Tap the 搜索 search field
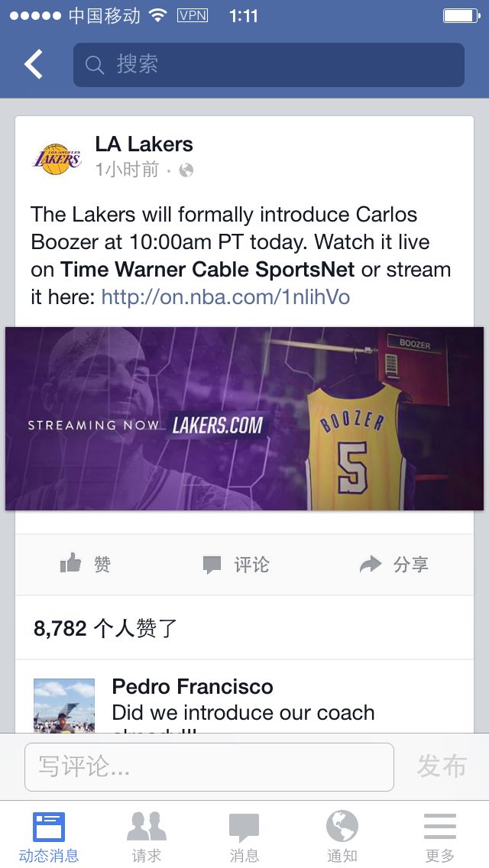This screenshot has width=489, height=868. pyautogui.click(x=269, y=65)
